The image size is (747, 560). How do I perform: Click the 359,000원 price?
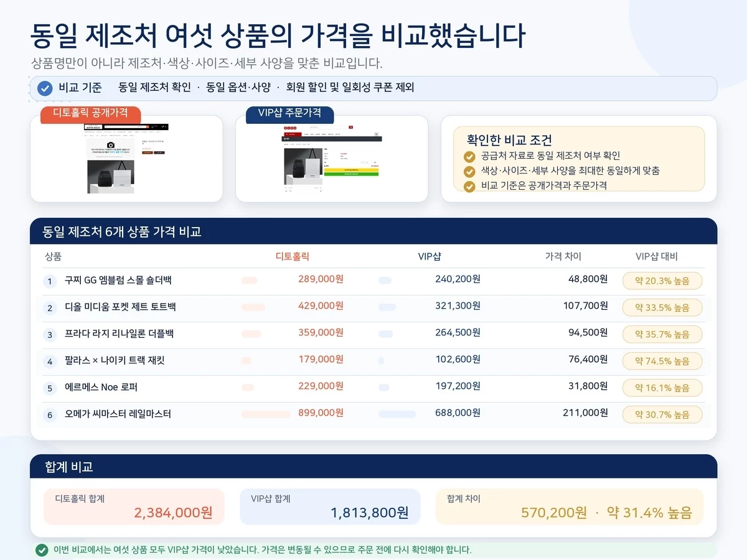tap(321, 333)
